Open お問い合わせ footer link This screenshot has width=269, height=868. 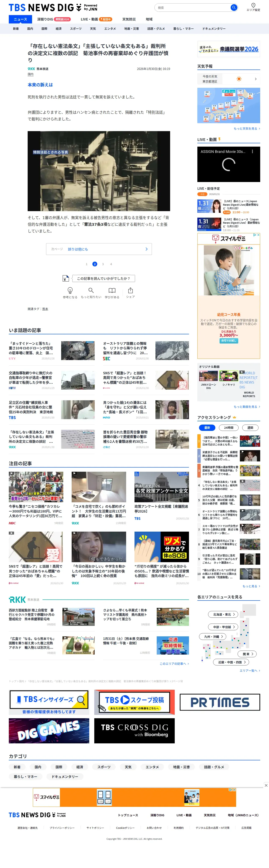(x=154, y=828)
